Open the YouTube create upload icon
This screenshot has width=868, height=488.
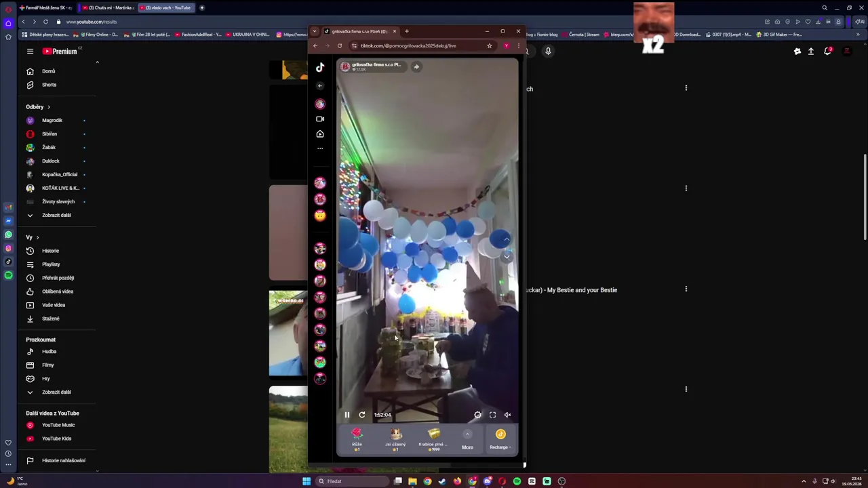(811, 52)
